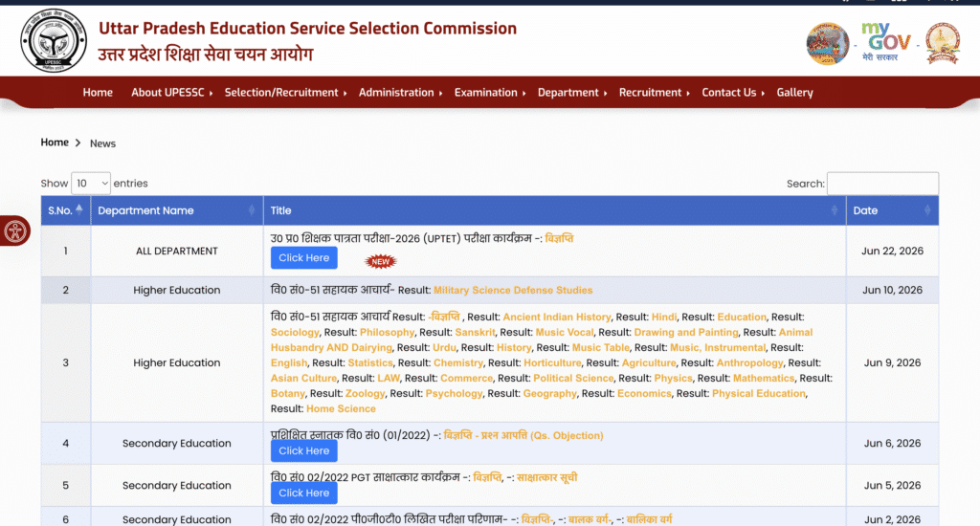Click Here button for PGT interview row
This screenshot has height=526, width=980.
[x=303, y=493]
